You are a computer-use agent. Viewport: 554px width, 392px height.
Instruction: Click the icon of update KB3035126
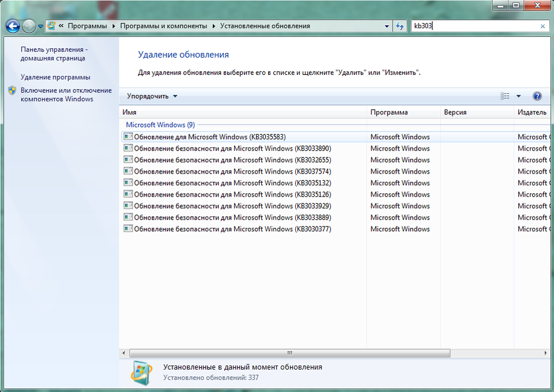pos(128,194)
